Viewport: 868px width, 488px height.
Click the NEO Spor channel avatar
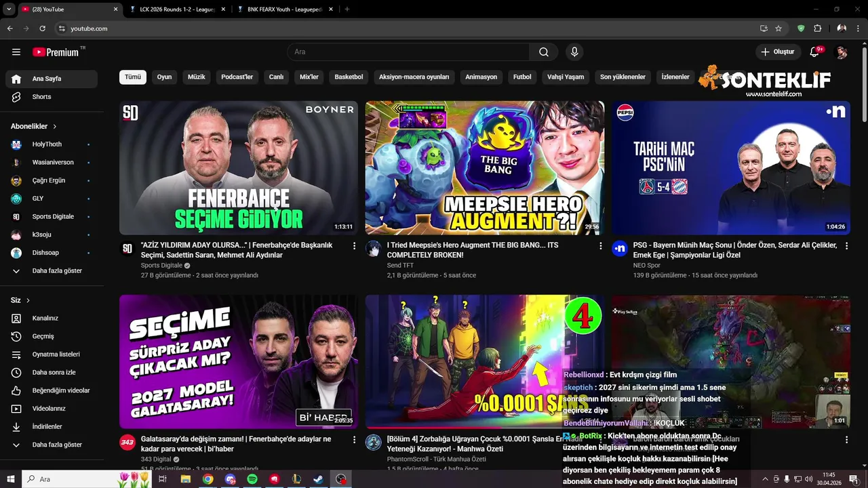point(619,249)
